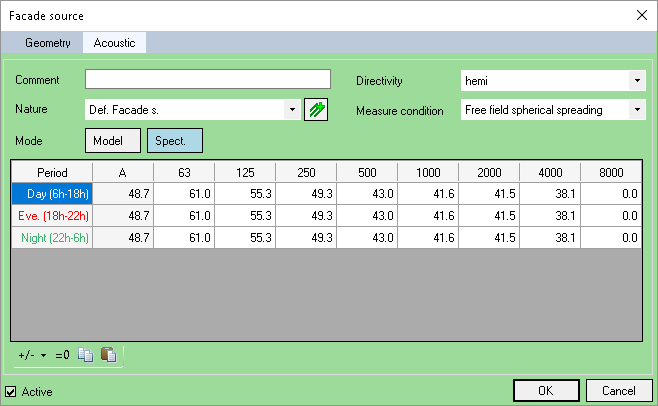Click the Eve. 125 Hz cell
The width and height of the screenshot is (658, 406).
coord(244,216)
